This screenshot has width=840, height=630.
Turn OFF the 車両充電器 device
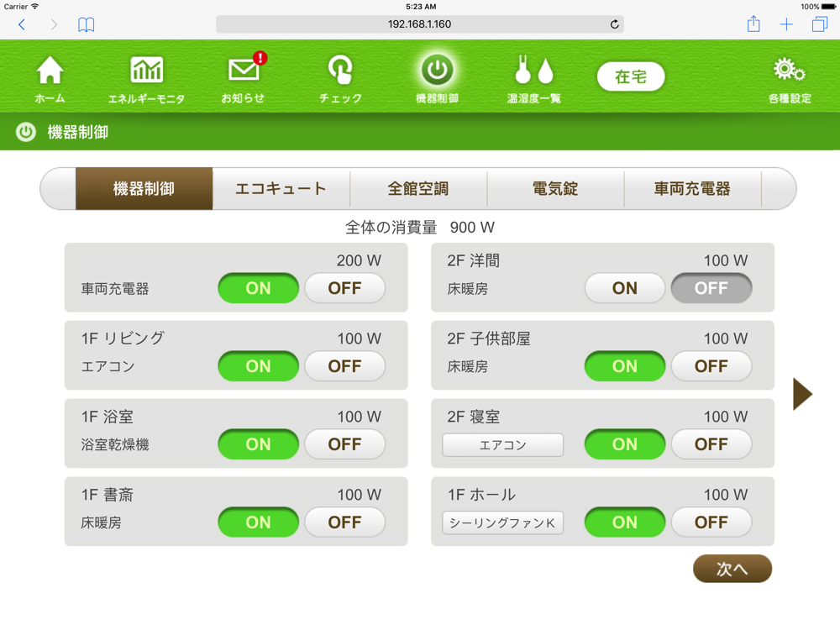point(345,288)
